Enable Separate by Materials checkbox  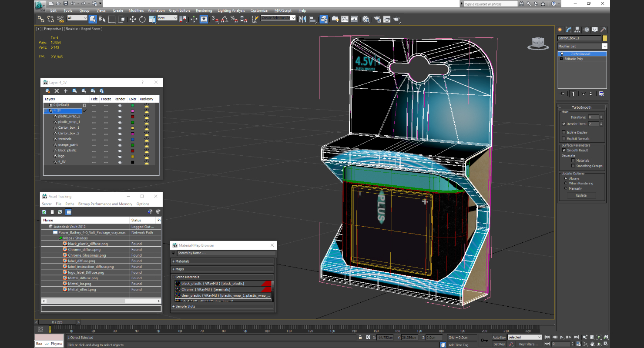pyautogui.click(x=573, y=161)
